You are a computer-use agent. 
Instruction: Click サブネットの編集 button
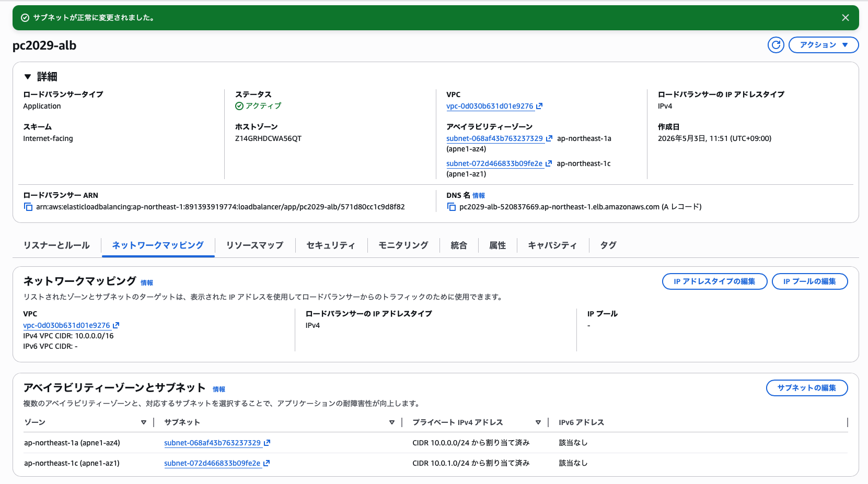pyautogui.click(x=807, y=388)
